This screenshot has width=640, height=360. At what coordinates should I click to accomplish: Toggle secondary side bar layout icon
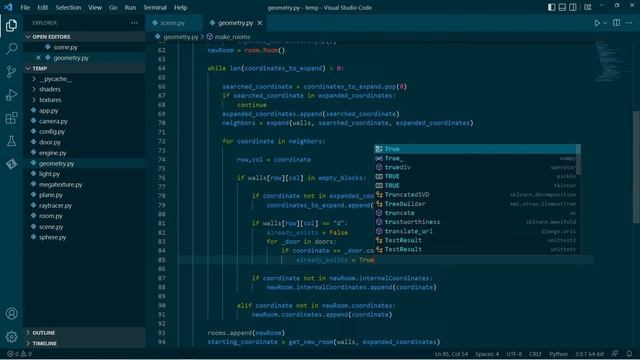573,7
